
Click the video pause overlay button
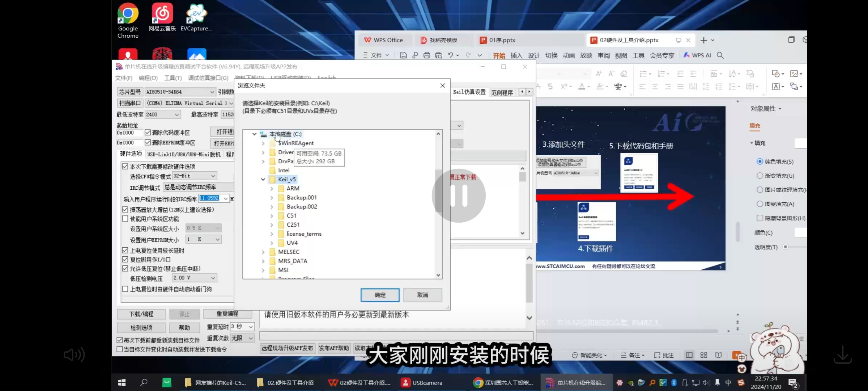(459, 195)
